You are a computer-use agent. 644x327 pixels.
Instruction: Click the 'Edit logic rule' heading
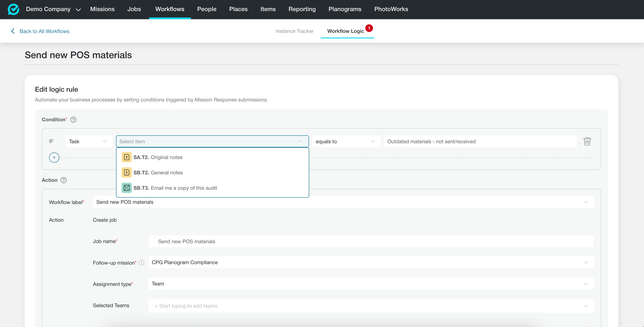pos(57,89)
